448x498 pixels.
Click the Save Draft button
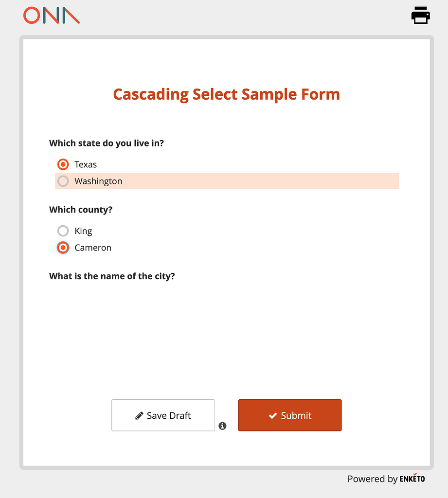click(x=163, y=415)
